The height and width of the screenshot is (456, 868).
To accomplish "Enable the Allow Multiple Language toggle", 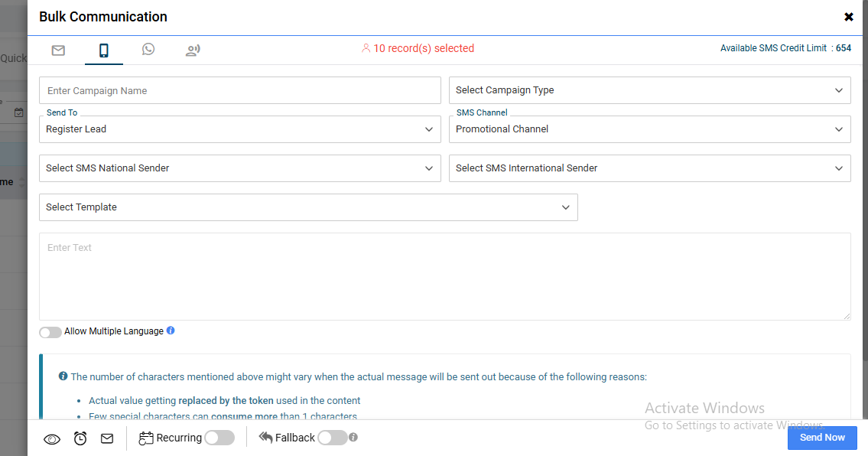I will pyautogui.click(x=50, y=332).
